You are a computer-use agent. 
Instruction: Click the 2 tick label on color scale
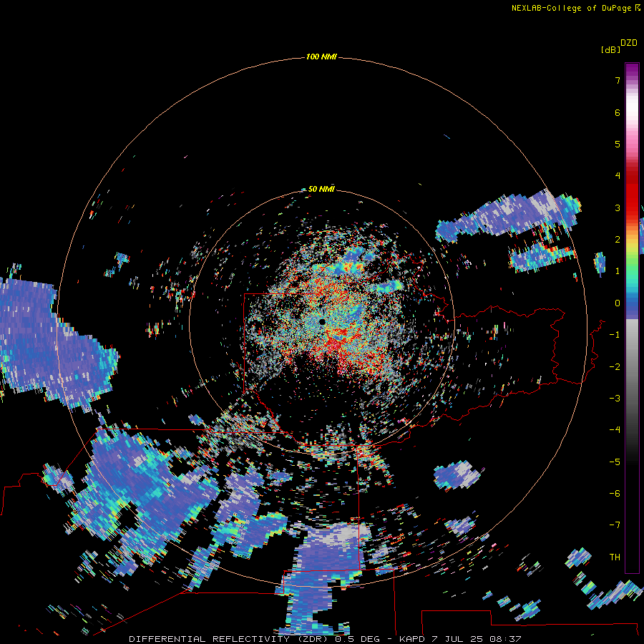coord(618,240)
